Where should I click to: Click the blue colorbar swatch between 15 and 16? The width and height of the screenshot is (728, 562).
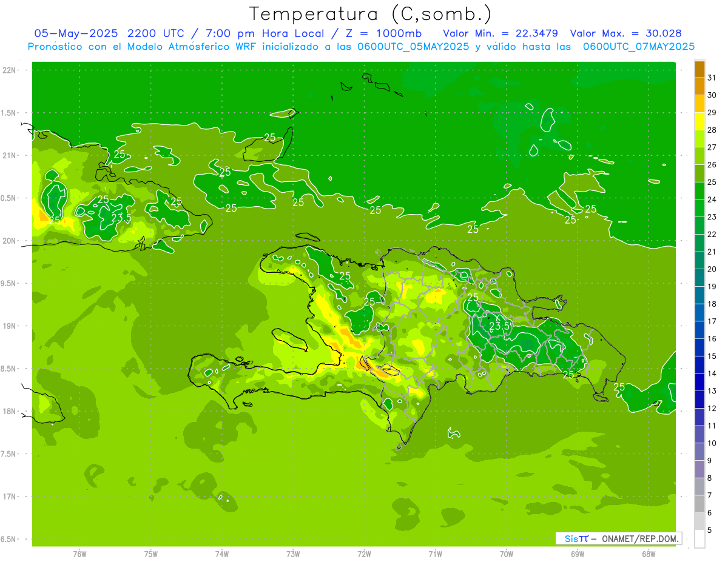pyautogui.click(x=699, y=347)
